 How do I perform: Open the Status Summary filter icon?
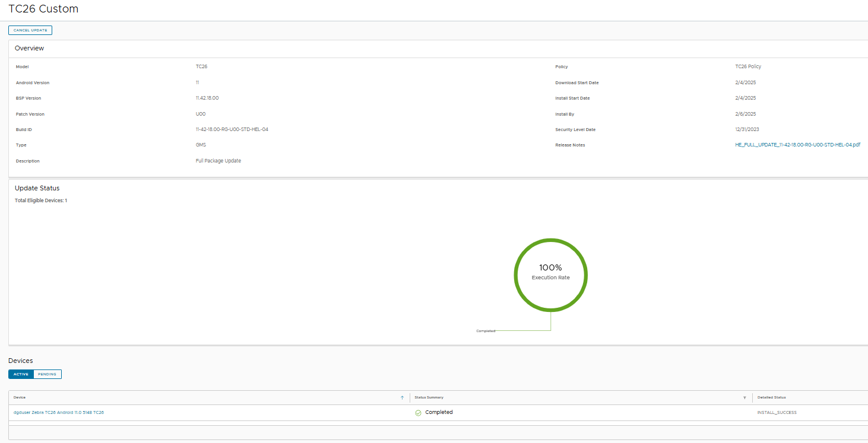[x=745, y=397]
